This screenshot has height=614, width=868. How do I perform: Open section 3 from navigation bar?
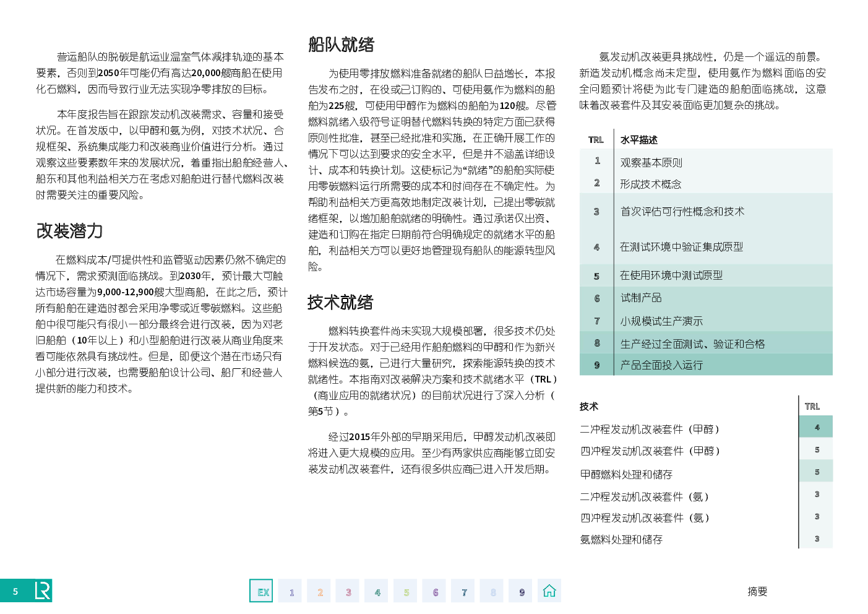point(348,591)
